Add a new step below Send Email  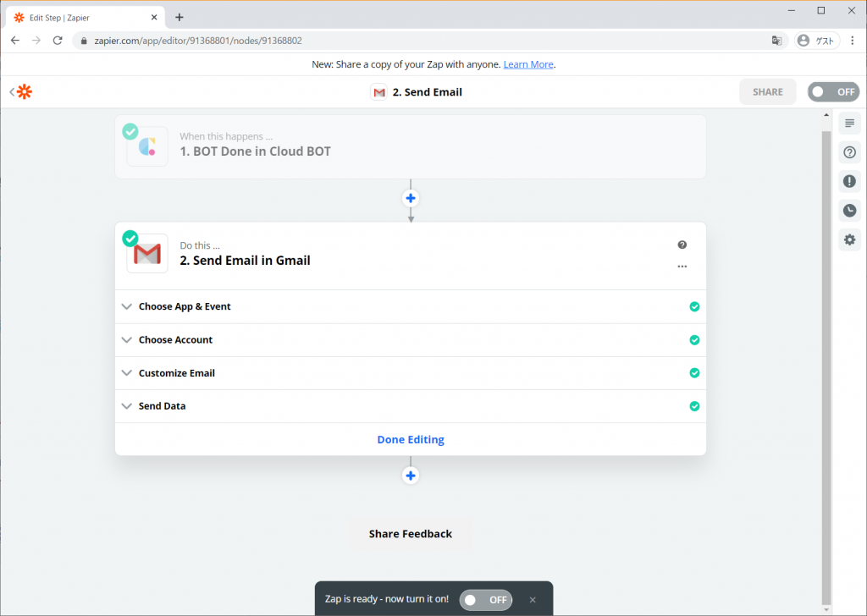tap(411, 476)
